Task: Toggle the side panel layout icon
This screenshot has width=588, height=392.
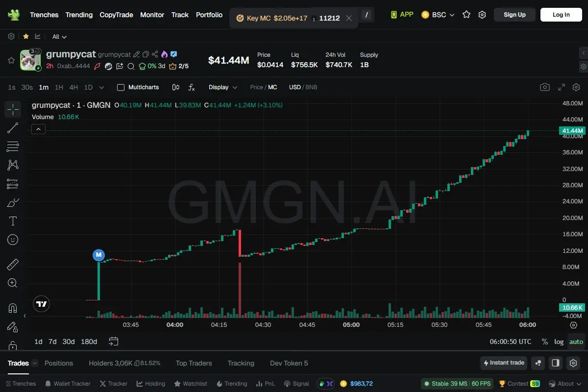Action: tap(556, 363)
